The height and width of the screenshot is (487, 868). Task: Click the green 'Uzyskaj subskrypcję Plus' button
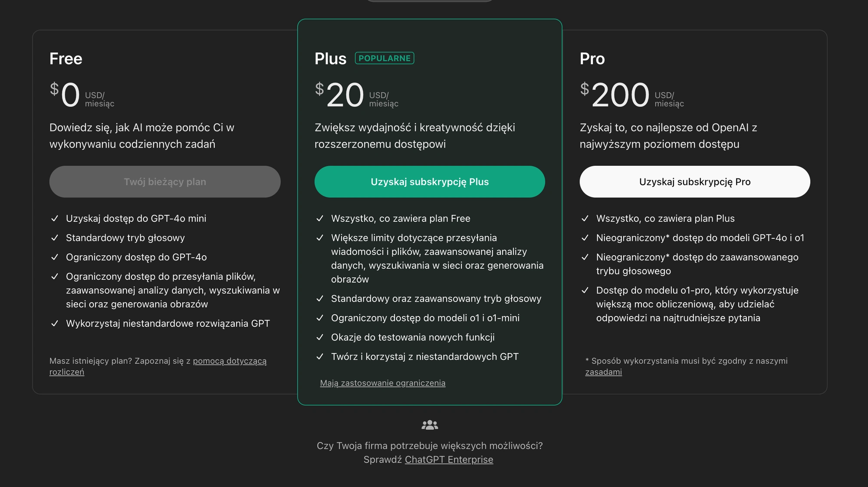430,182
